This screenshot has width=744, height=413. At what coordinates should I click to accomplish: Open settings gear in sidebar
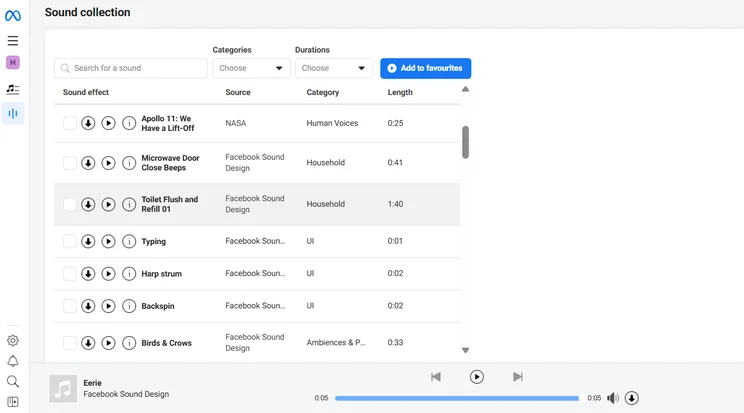(13, 340)
